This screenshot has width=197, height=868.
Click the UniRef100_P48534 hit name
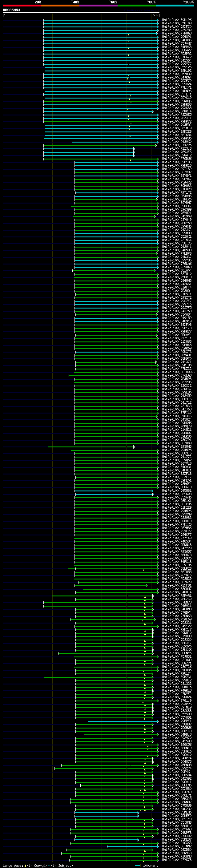pos(177,542)
